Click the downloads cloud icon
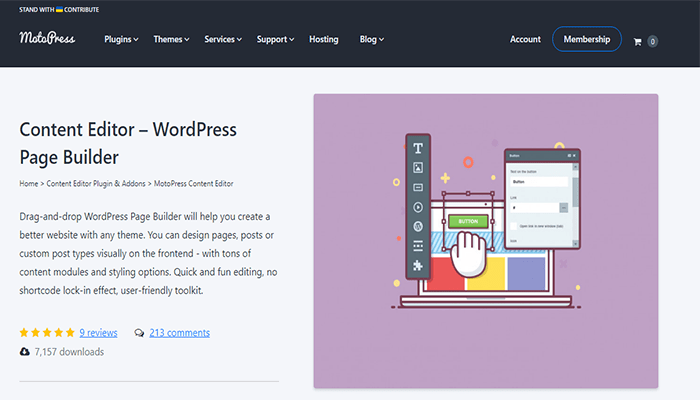The height and width of the screenshot is (400, 700). coord(25,352)
